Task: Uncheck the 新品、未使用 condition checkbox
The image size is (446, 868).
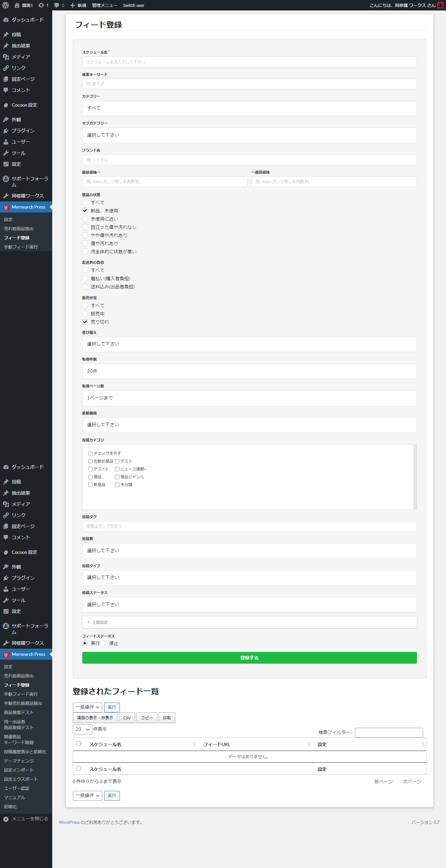Action: 85,211
